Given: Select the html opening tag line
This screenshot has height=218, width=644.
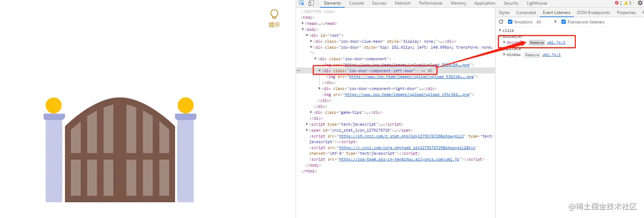Looking at the screenshot, I should pyautogui.click(x=308, y=17).
